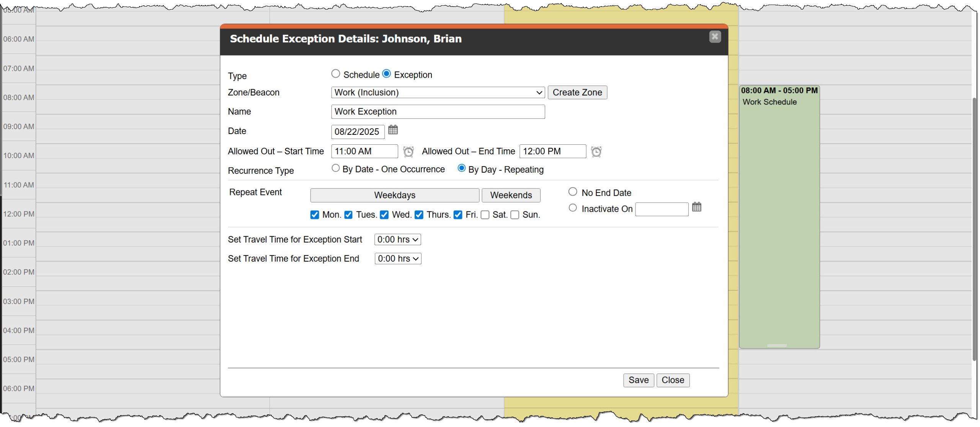Screen dimensions: 980x427
Task: Click the Name text field
Action: pos(438,112)
